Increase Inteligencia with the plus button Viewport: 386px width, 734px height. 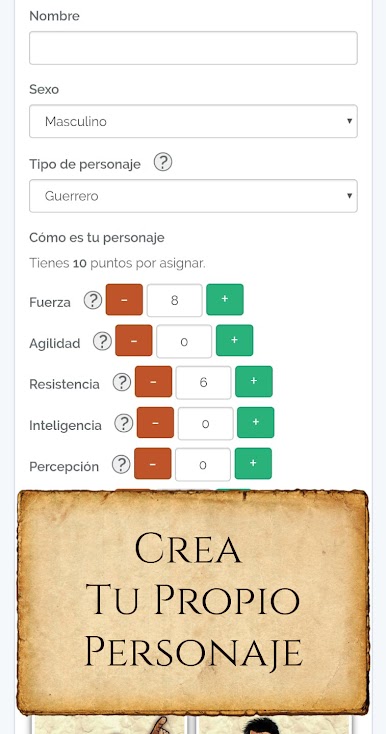[256, 423]
